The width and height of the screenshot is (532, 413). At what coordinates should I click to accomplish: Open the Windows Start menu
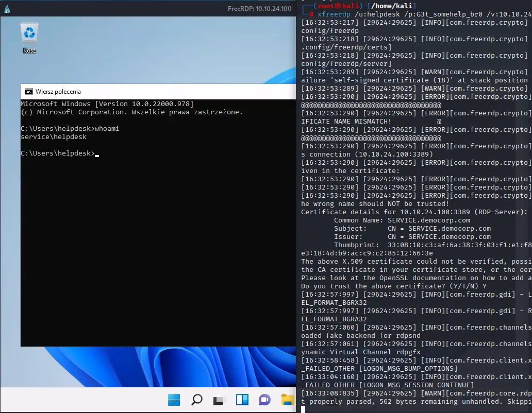pos(174,399)
